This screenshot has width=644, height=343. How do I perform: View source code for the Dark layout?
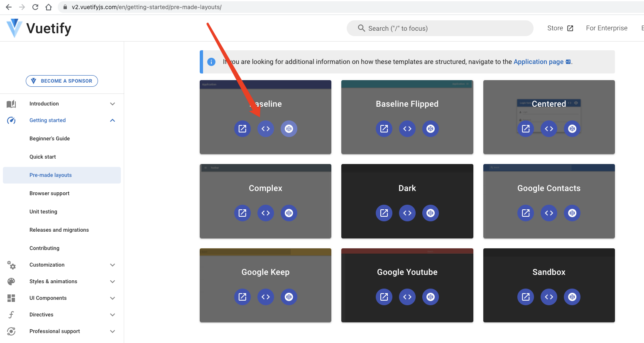(x=407, y=213)
